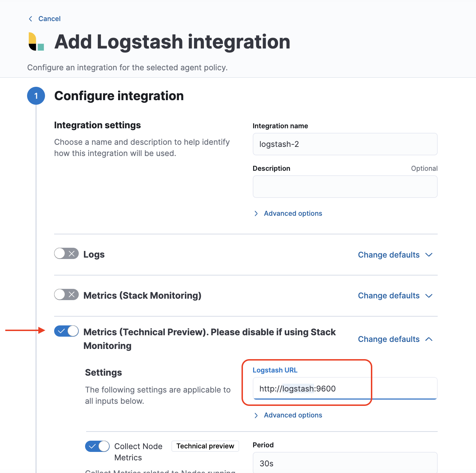Click chevron next to Logs Change defaults
This screenshot has height=473, width=476.
[x=429, y=255]
